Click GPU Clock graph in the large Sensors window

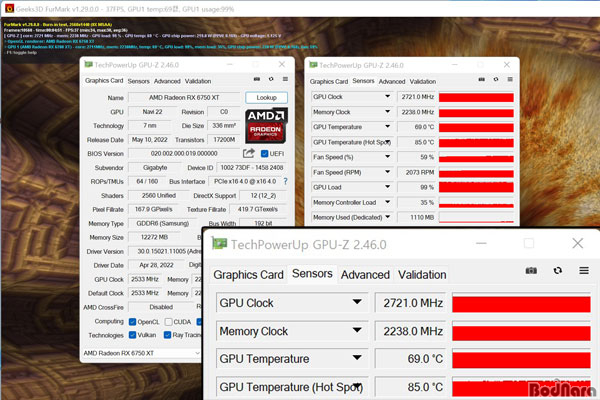click(x=521, y=303)
